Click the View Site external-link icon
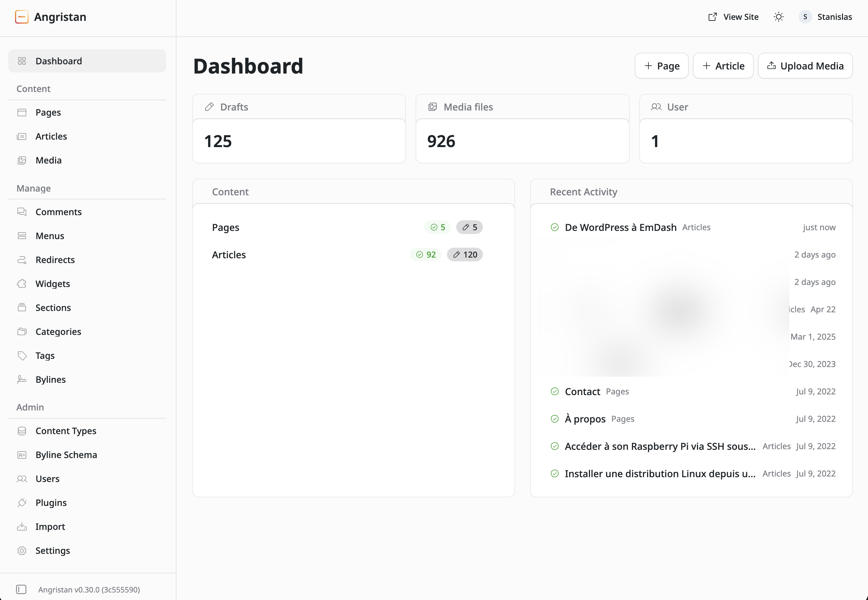This screenshot has width=868, height=600. coord(712,17)
